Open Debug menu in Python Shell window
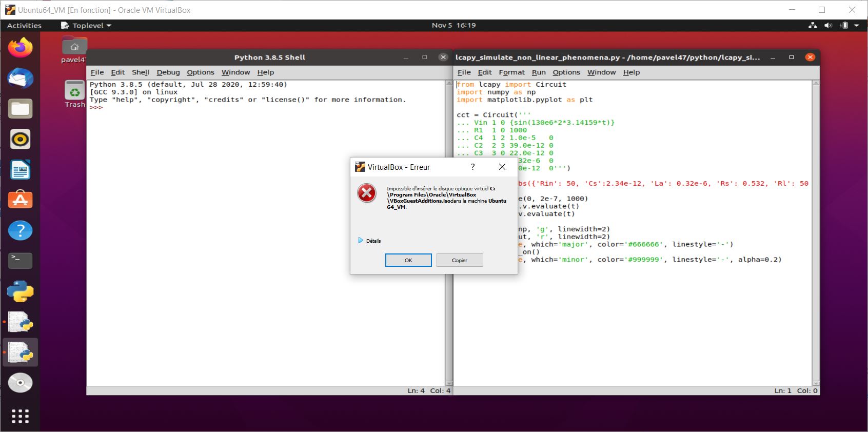Screen dimensions: 868x432 pyautogui.click(x=168, y=72)
